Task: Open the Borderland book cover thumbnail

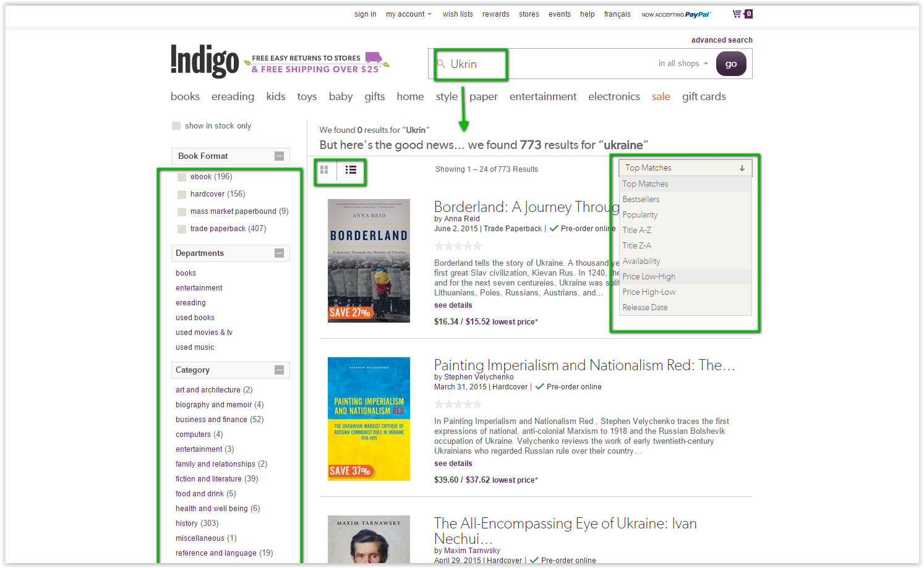Action: click(x=369, y=261)
